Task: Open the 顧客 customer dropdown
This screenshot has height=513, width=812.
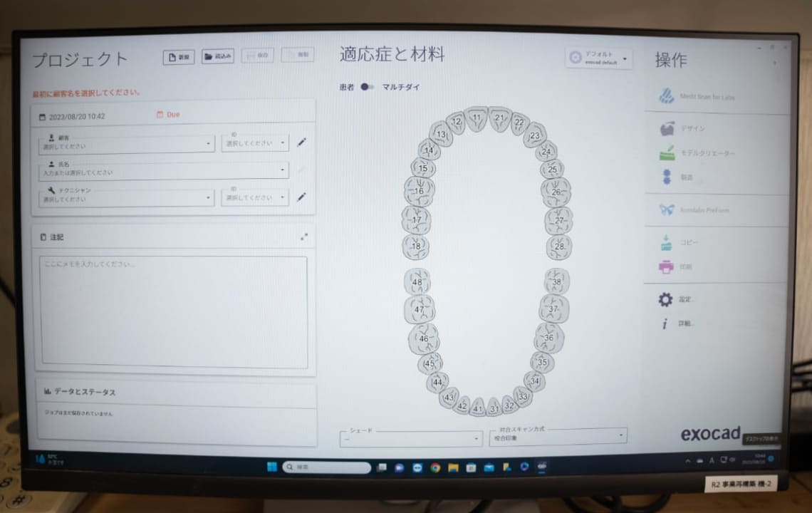Action: tap(125, 144)
